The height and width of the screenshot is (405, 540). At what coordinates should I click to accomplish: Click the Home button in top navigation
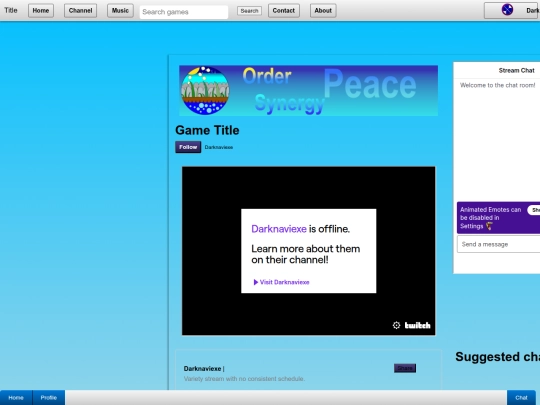tap(41, 11)
